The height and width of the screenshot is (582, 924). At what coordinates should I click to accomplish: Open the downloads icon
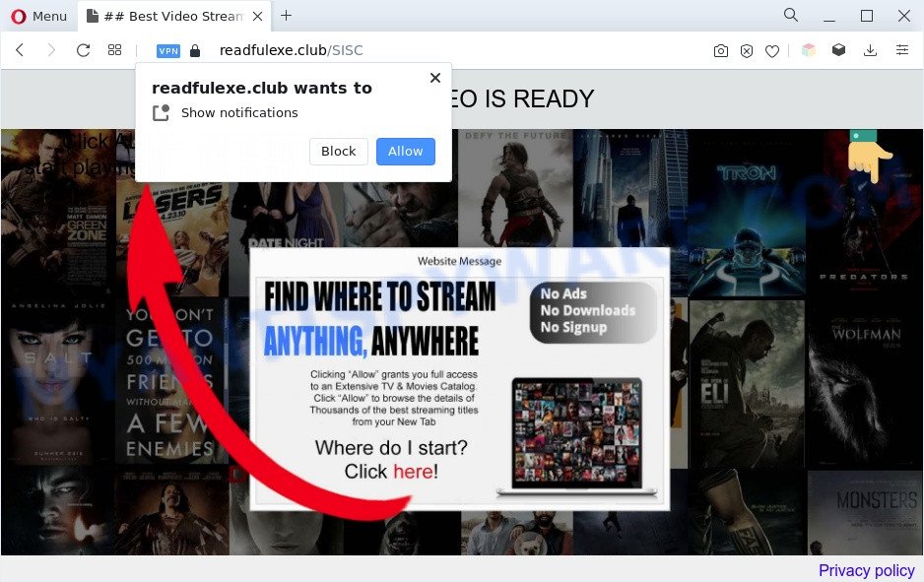[x=870, y=50]
